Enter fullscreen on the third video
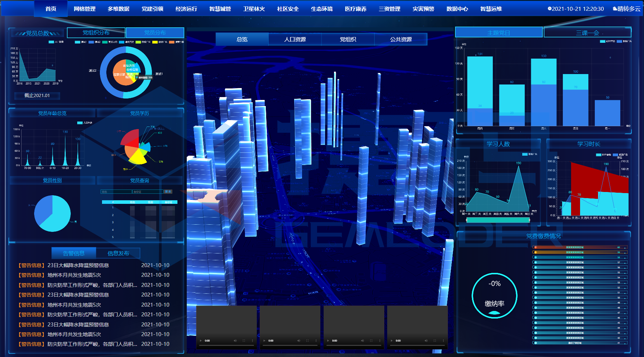644x357 pixels. tap(371, 340)
